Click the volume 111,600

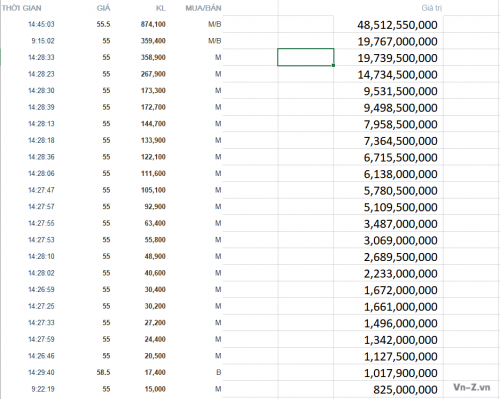(x=153, y=174)
